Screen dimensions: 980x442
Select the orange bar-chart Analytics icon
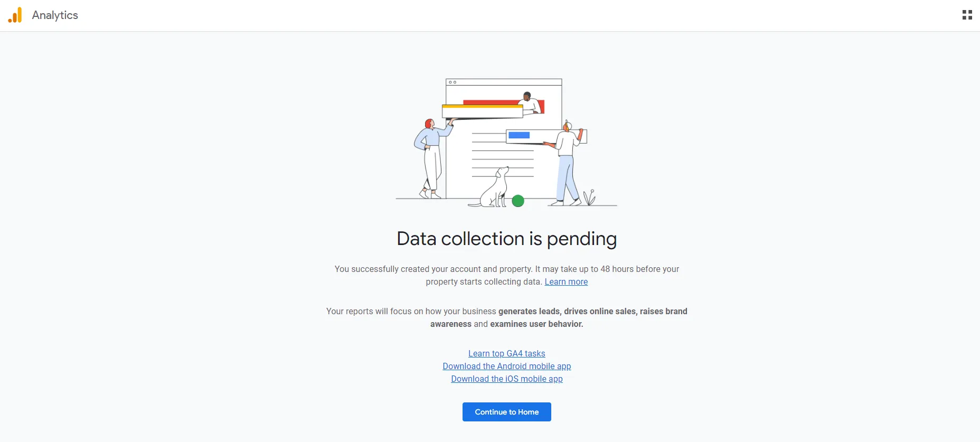[x=15, y=15]
